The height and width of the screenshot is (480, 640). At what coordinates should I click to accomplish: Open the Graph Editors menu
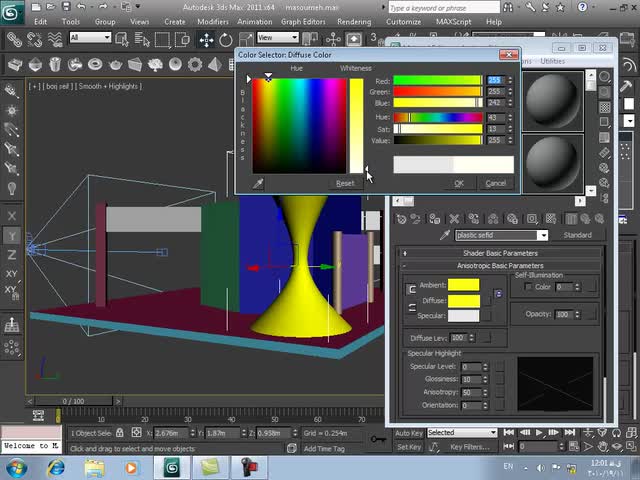(x=302, y=21)
